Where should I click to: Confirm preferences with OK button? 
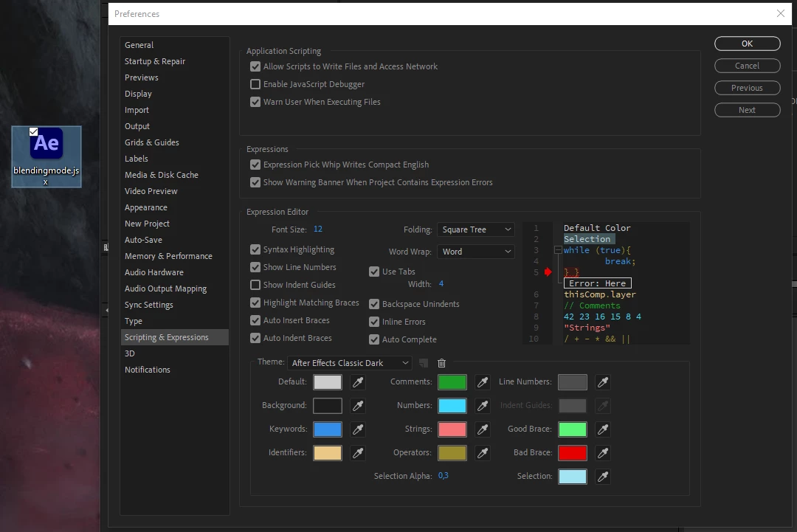point(747,44)
